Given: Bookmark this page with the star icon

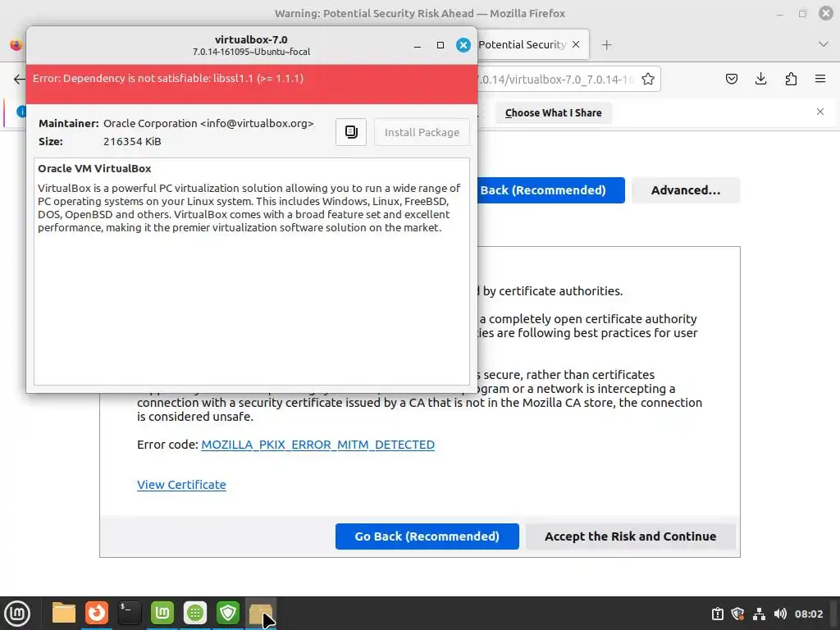Looking at the screenshot, I should click(x=648, y=80).
